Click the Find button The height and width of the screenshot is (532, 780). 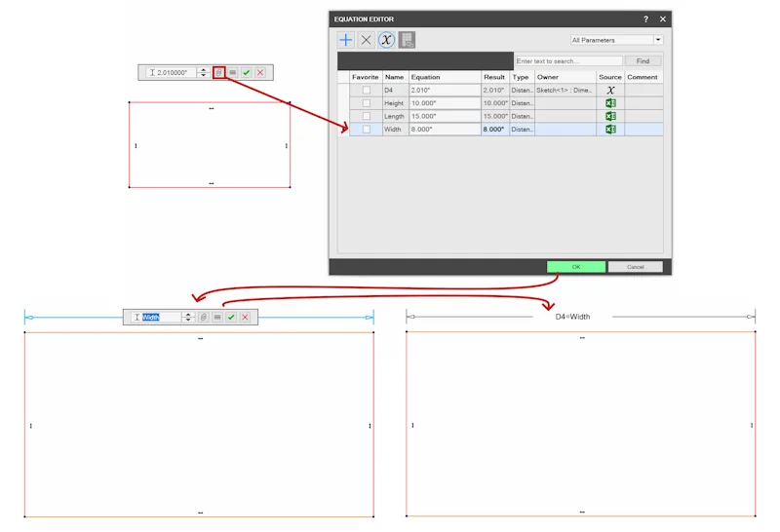(x=643, y=61)
